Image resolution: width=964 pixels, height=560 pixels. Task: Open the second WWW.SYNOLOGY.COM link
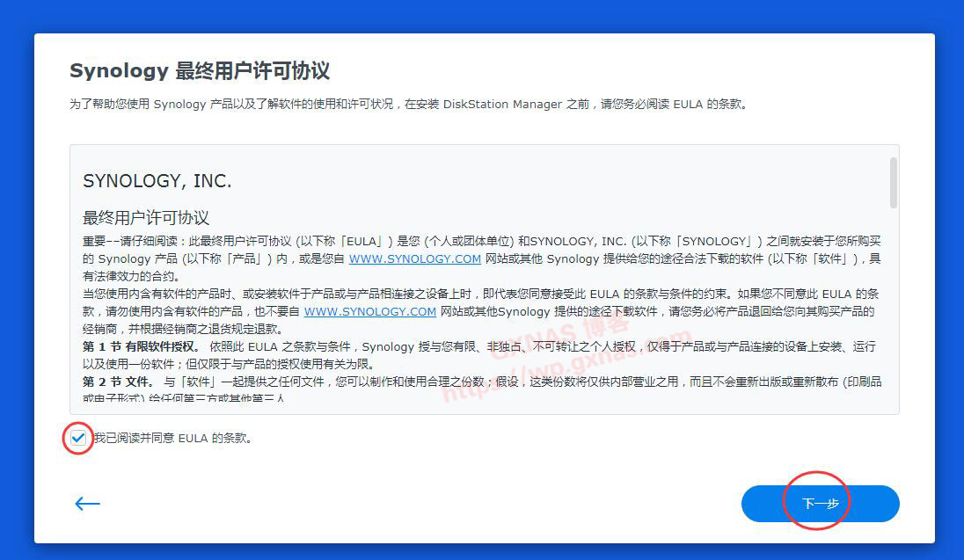coord(370,311)
